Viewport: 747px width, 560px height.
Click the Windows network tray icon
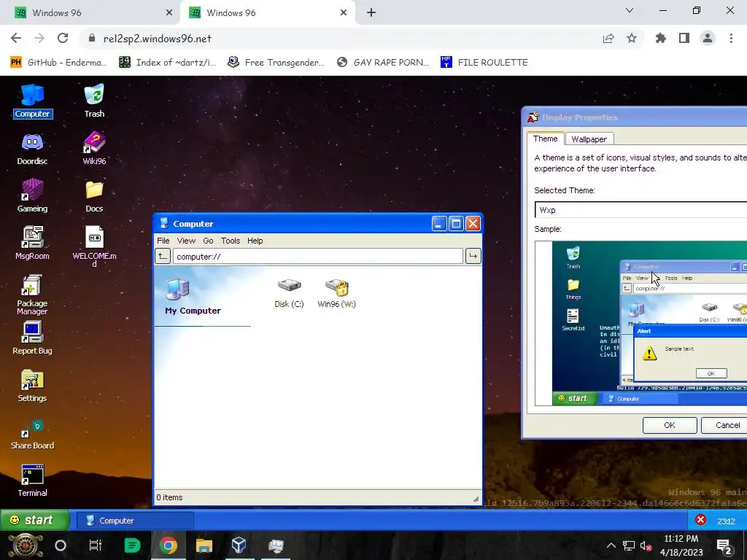[629, 545]
